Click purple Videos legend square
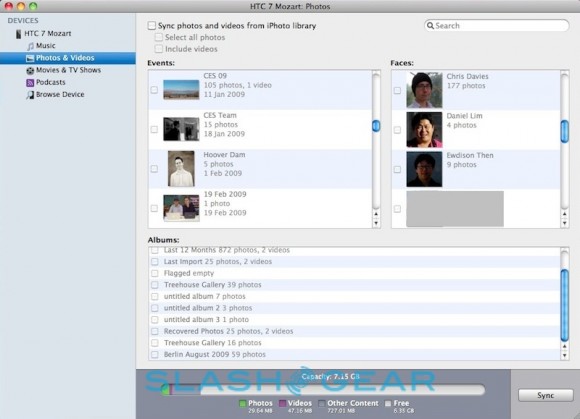Screen dimensions: 580x419 tap(282, 403)
